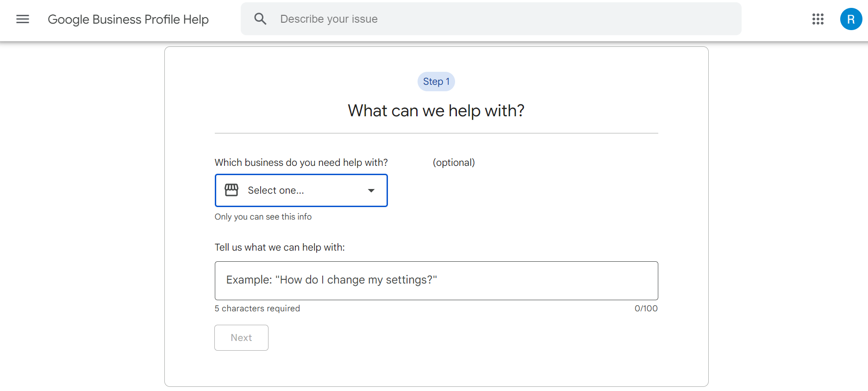Click the help description text box
The height and width of the screenshot is (391, 868).
(436, 281)
